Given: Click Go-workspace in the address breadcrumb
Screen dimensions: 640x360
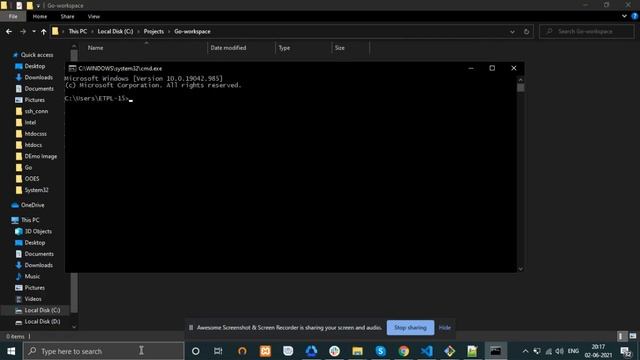Looking at the screenshot, I should (192, 31).
